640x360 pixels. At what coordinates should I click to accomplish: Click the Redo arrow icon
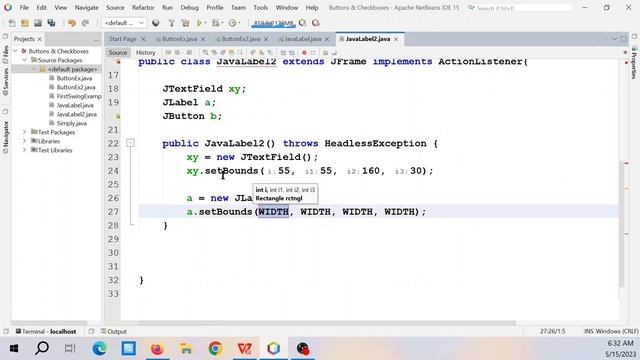tap(85, 23)
